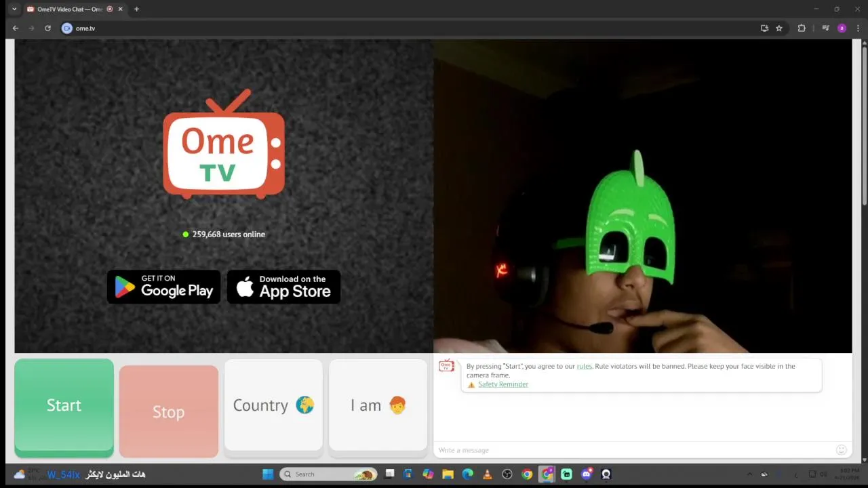This screenshot has width=868, height=488.
Task: Click the taskbar Search box
Action: (x=329, y=474)
